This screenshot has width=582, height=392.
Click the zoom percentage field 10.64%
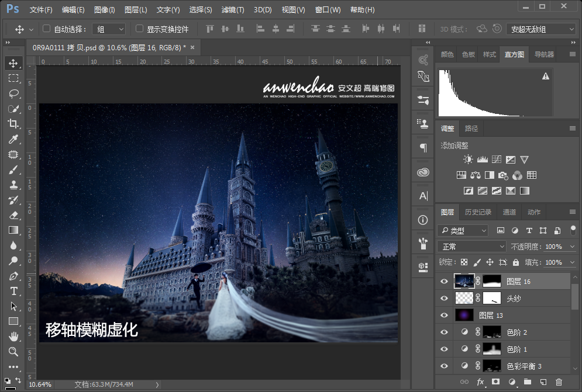[40, 384]
